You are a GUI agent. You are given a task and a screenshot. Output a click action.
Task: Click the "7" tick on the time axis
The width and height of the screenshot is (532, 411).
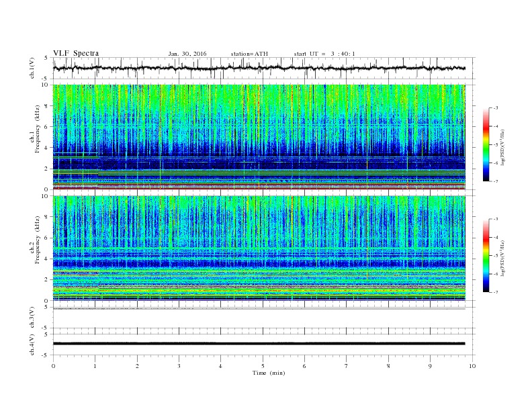point(347,366)
